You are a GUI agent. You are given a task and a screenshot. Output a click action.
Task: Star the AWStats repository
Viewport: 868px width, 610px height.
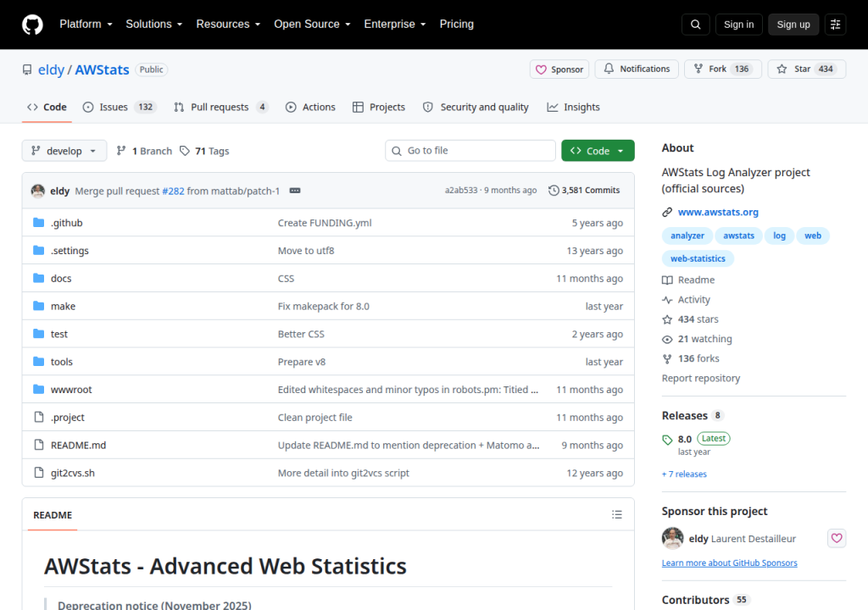[807, 69]
